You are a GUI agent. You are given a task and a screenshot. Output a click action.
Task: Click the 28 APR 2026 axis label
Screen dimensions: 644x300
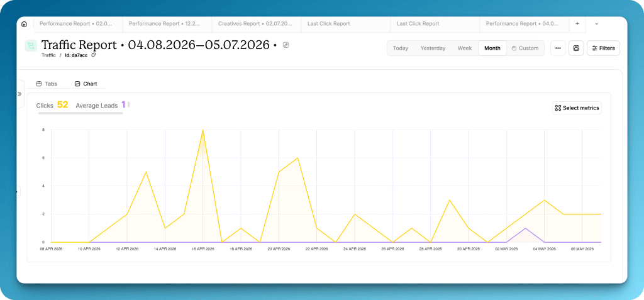pyautogui.click(x=430, y=249)
